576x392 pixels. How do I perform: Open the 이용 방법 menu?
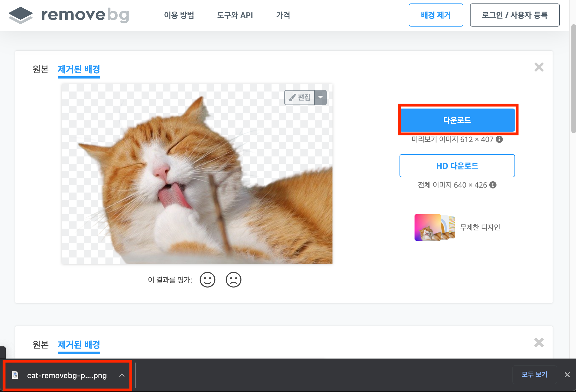pos(179,15)
